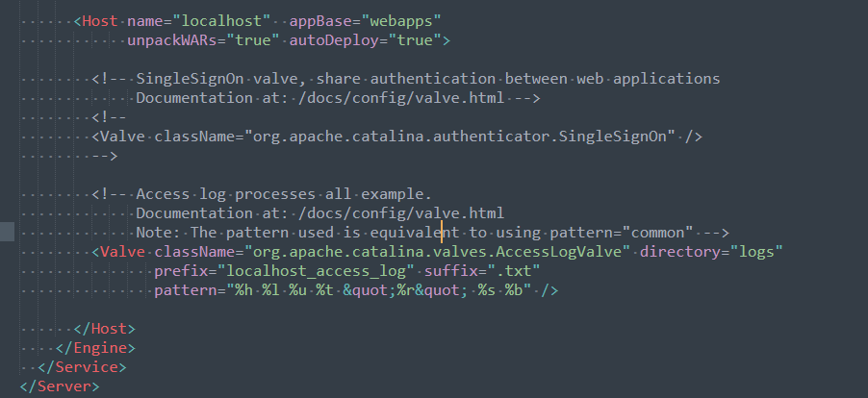Click the Host opening tag name
The width and height of the screenshot is (868, 398).
point(100,21)
